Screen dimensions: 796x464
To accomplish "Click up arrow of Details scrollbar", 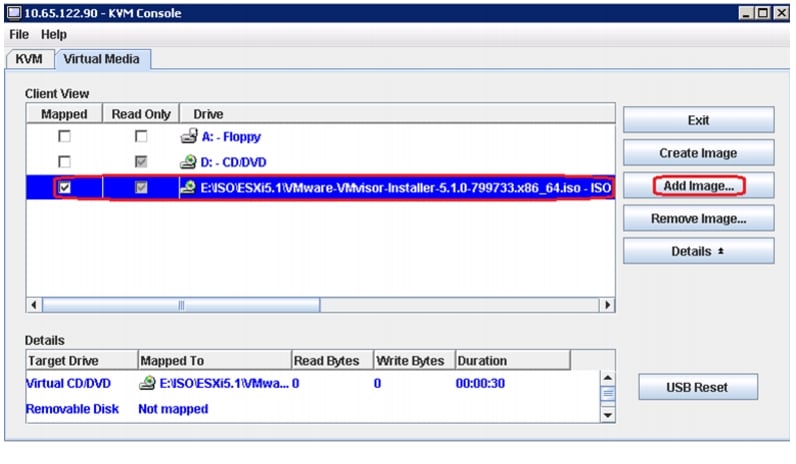I will pyautogui.click(x=608, y=378).
